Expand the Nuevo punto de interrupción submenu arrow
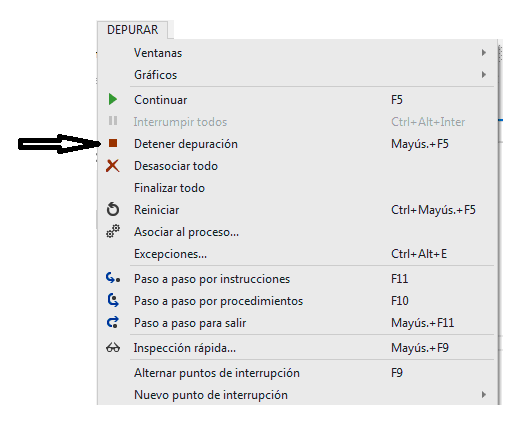The image size is (507, 423). pyautogui.click(x=483, y=395)
